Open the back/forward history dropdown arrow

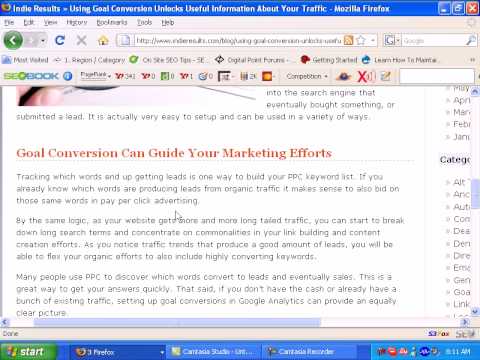pyautogui.click(x=43, y=41)
